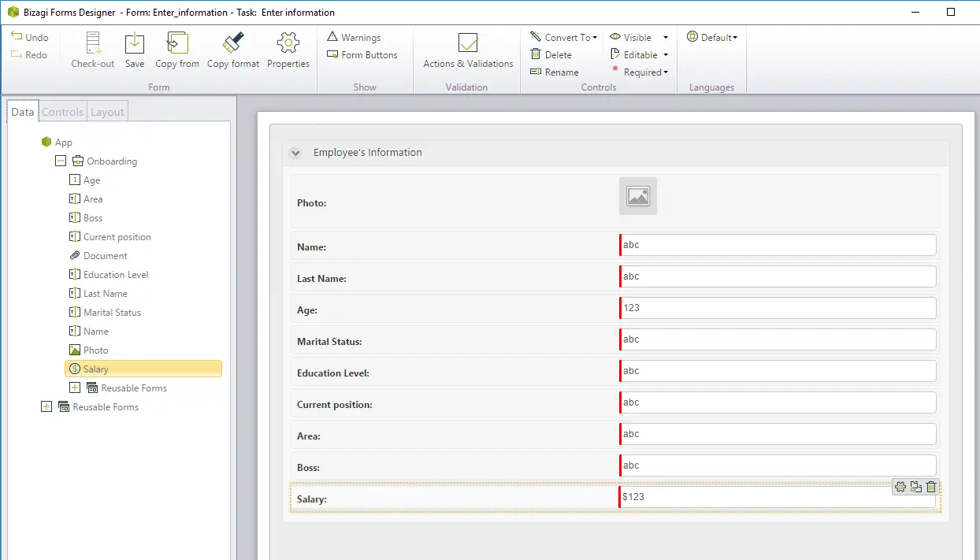980x560 pixels.
Task: Open the Convert To dropdown
Action: (x=564, y=37)
